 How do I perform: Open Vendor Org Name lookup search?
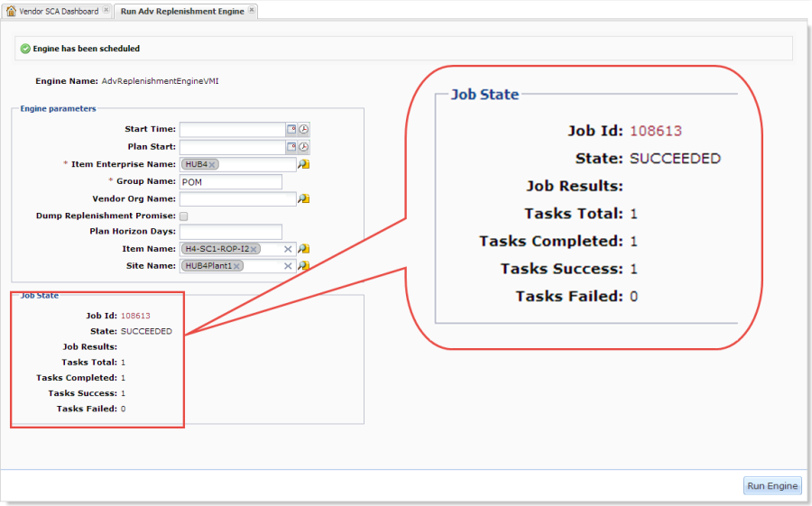pyautogui.click(x=303, y=198)
